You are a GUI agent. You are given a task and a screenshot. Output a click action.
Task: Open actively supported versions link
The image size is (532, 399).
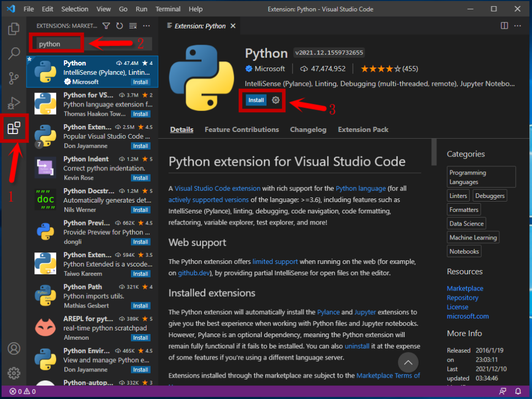tap(208, 200)
